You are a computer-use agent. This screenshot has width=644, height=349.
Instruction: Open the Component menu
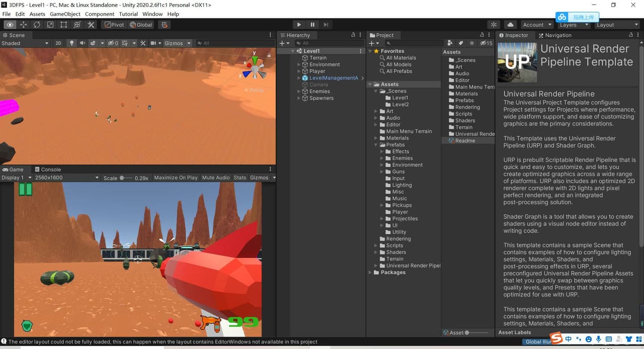[x=100, y=14]
